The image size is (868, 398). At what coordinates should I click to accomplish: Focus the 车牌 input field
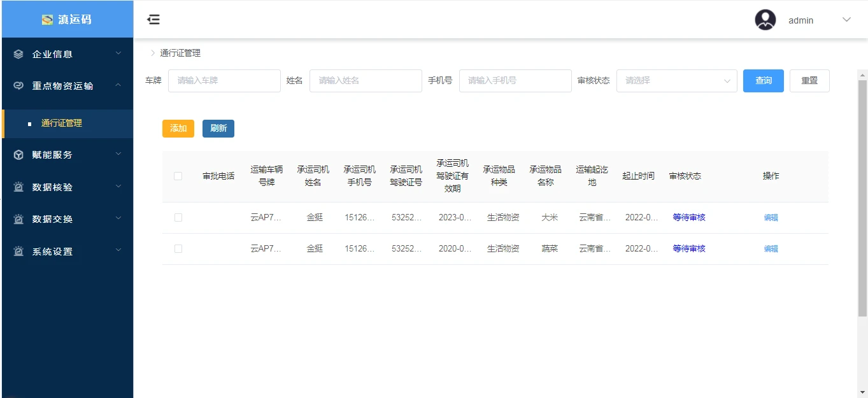point(224,81)
